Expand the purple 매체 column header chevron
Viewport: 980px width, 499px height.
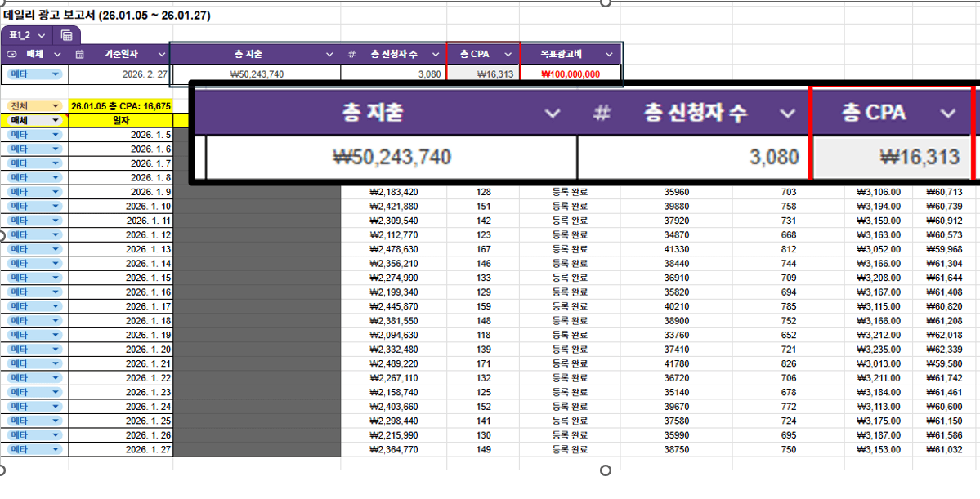(57, 55)
